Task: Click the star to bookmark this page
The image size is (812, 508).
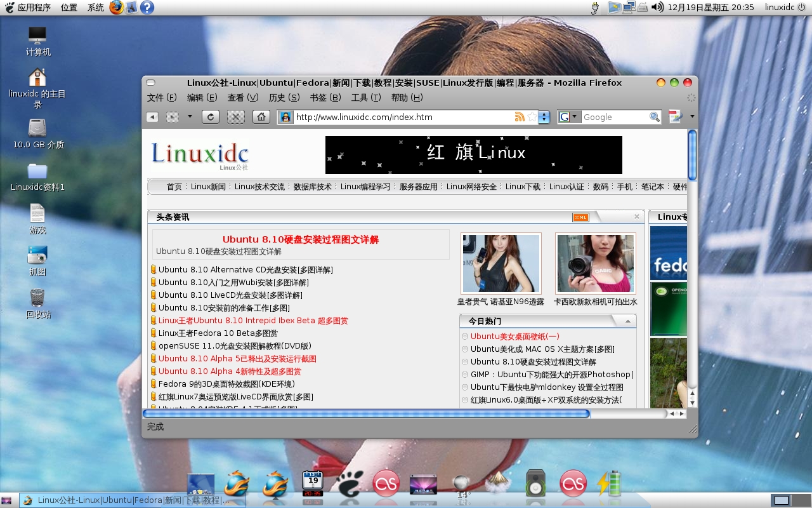Action: (x=532, y=117)
